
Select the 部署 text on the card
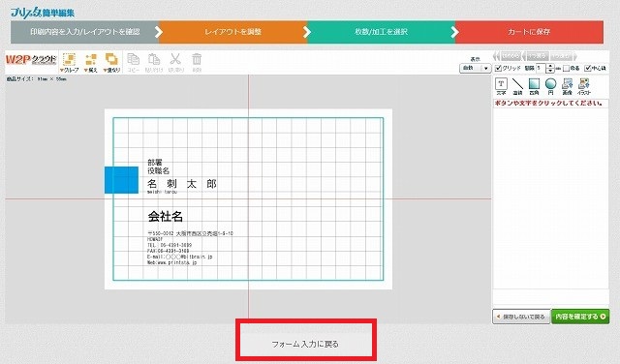pyautogui.click(x=155, y=162)
